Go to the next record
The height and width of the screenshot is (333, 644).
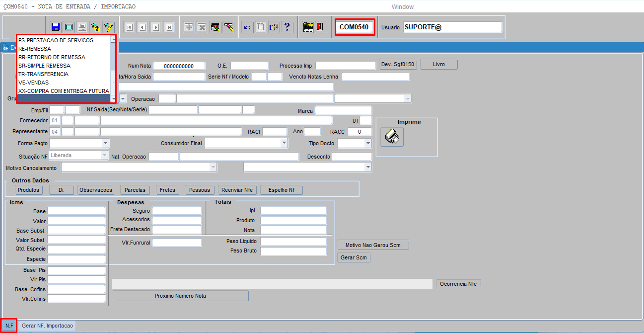155,27
